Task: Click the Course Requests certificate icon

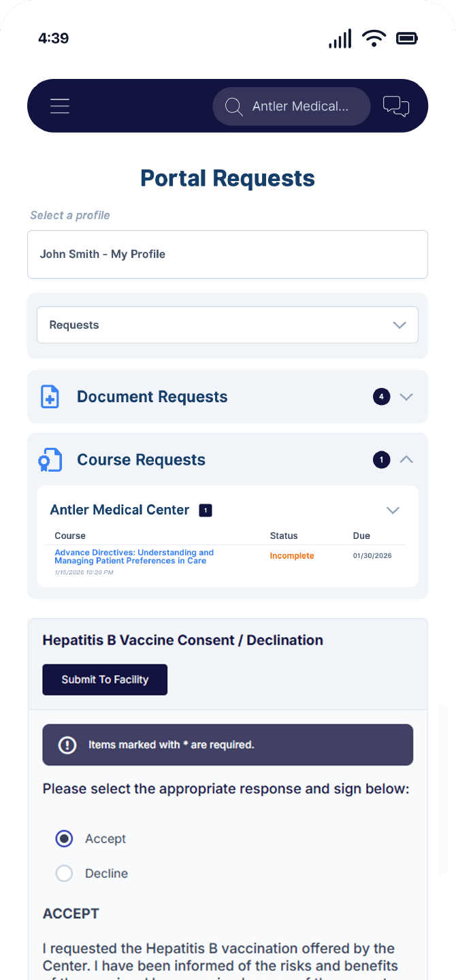Action: pos(50,460)
